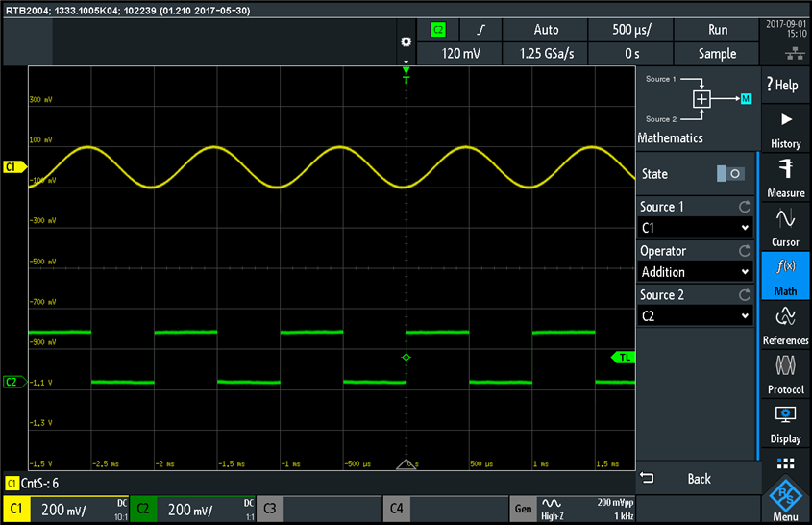Viewport: 812px width, 525px height.
Task: Select the active Math f(x) tab
Action: (x=785, y=276)
